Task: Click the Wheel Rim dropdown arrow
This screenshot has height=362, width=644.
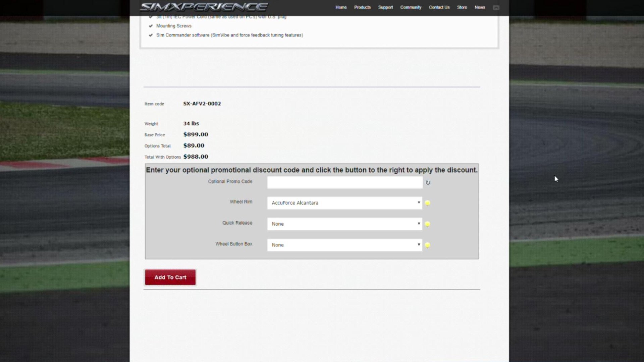Action: (x=419, y=202)
